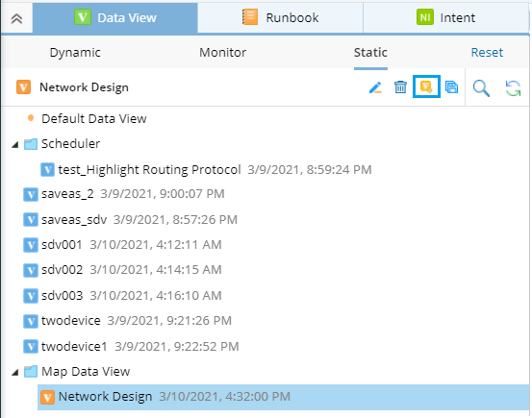532x418 pixels.
Task: Select the Dynamic sub-tab
Action: [75, 53]
